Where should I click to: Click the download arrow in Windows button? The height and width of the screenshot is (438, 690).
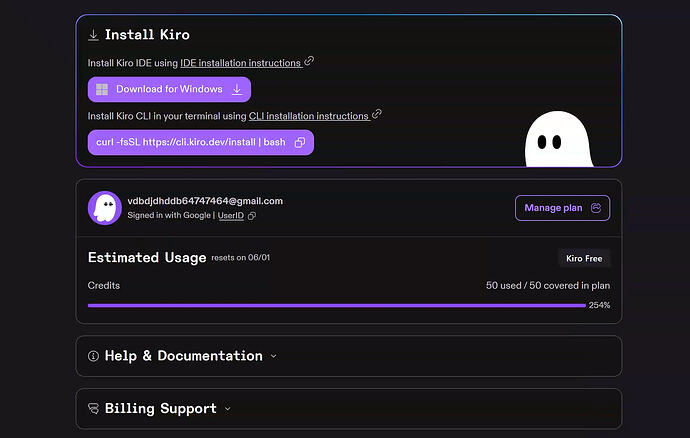237,89
